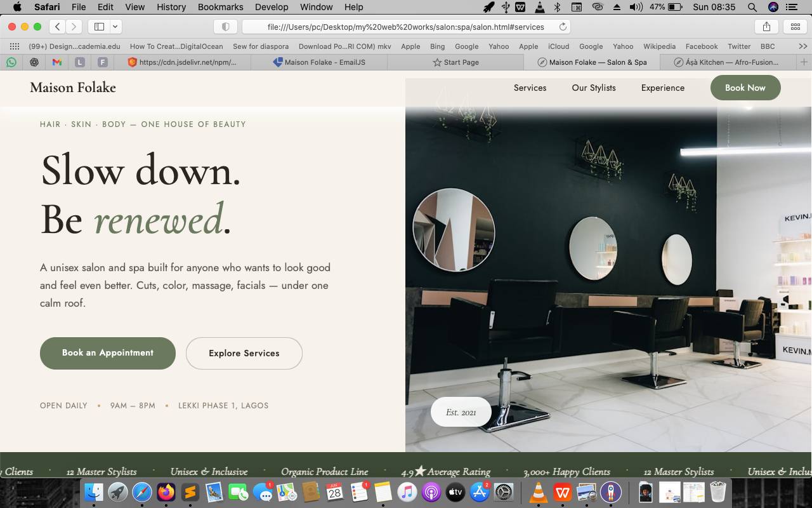Go back with Safari's back arrow

[x=58, y=27]
